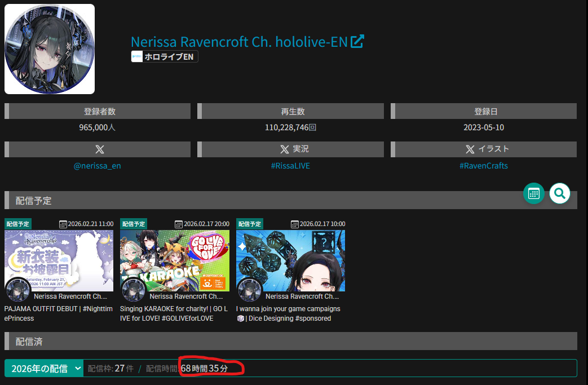Click the X logo beside 実況 header
Image resolution: width=588 pixels, height=385 pixels.
click(x=285, y=149)
